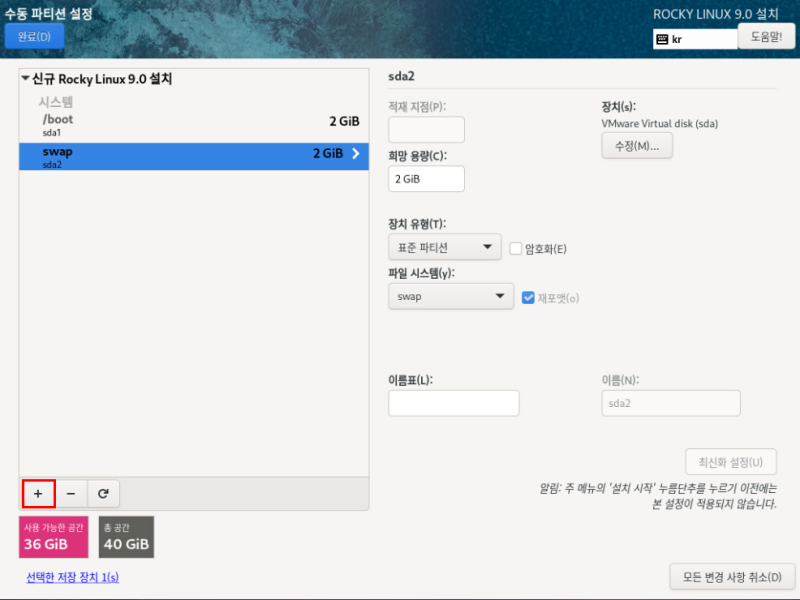Click the sda2 heading in details pane
Screen dimensions: 800x600
click(402, 77)
